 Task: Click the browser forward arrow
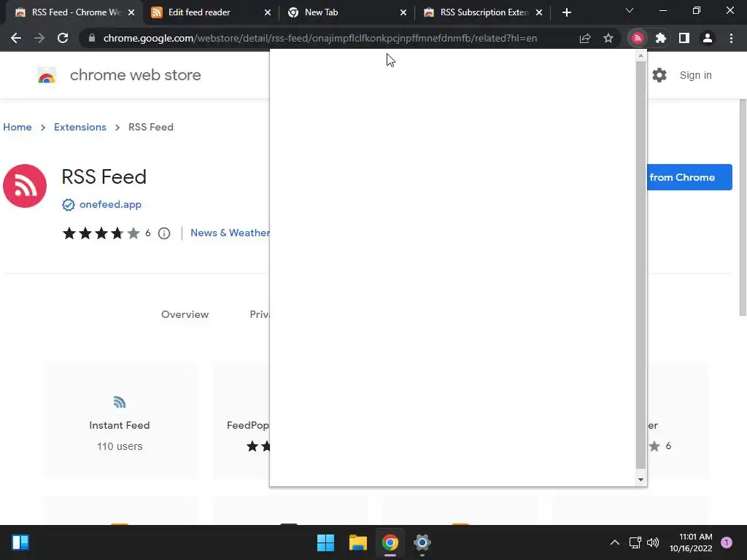[39, 38]
